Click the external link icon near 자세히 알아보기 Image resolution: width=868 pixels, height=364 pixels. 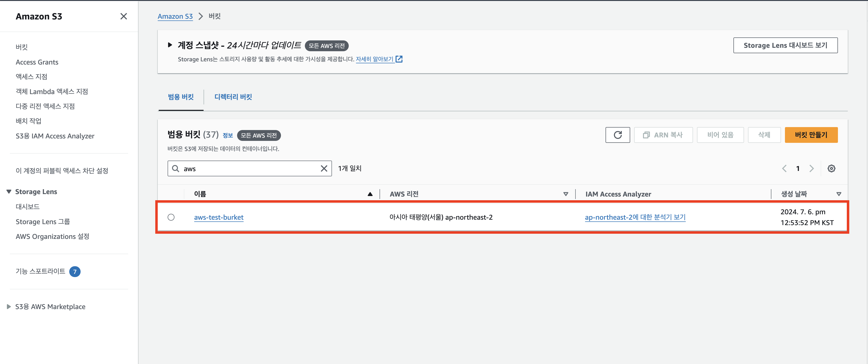point(399,59)
